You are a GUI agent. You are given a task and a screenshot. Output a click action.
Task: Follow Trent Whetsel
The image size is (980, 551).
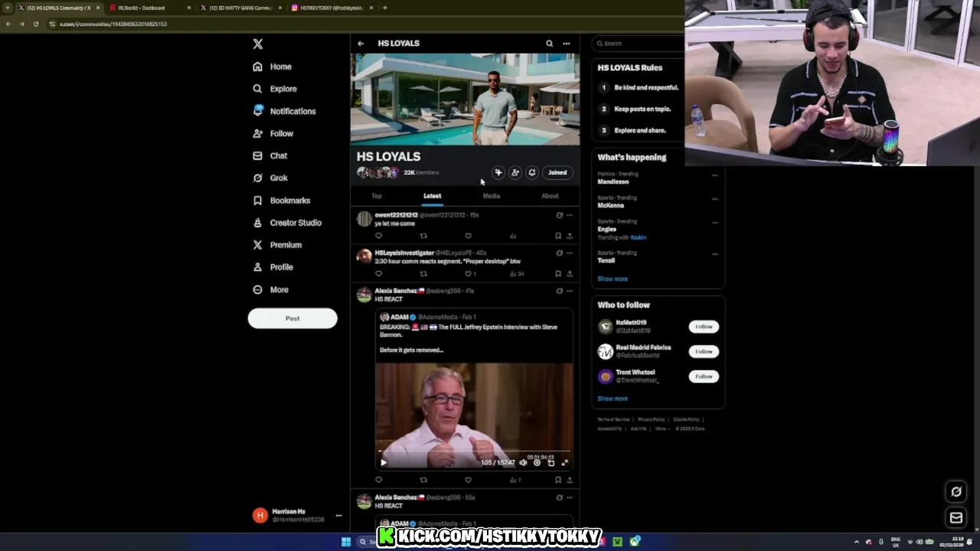[x=704, y=377]
